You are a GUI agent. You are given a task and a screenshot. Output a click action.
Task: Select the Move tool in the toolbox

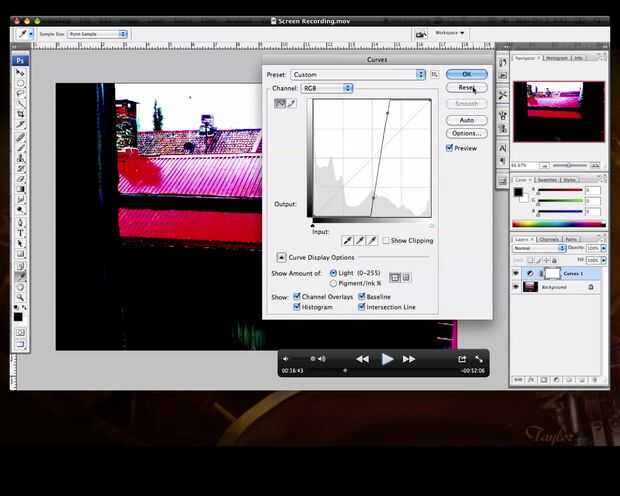tap(20, 73)
